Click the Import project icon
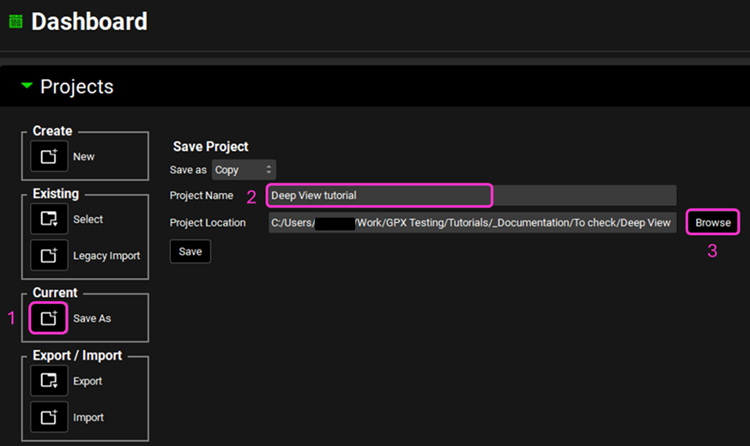 tap(49, 417)
